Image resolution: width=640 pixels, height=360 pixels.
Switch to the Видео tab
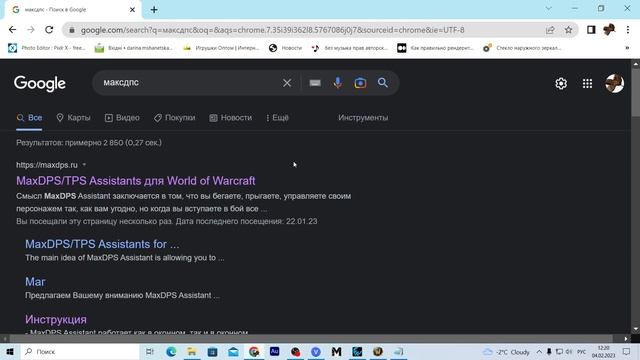point(122,118)
